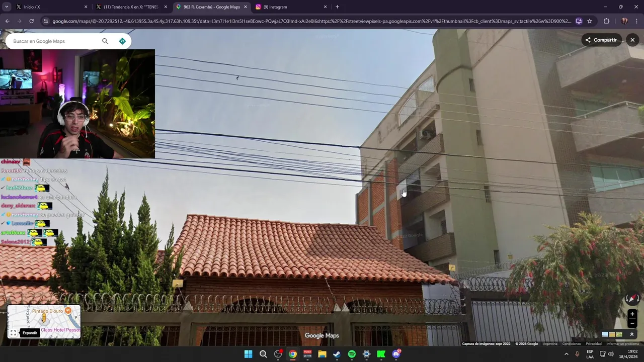Open Voicemeeter from the taskbar
The height and width of the screenshot is (362, 644).
coord(307,354)
